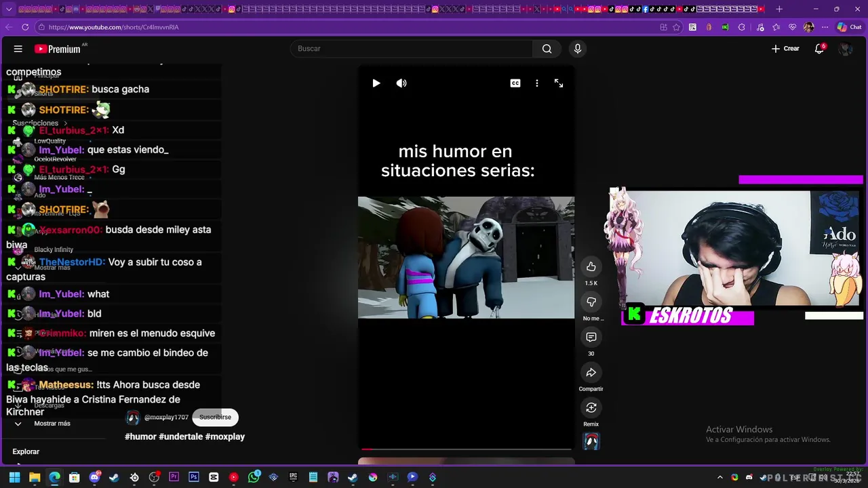Open browser Extensions puzzle icon
868x488 pixels.
[741, 27]
